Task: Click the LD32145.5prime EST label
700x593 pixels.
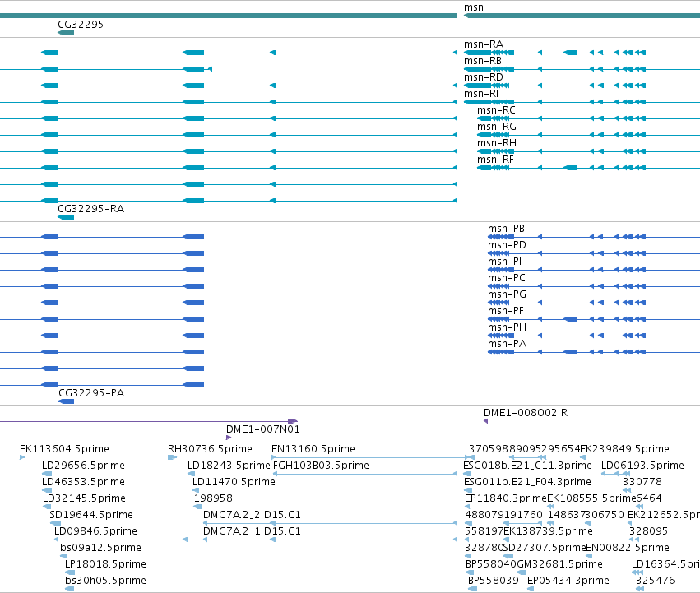Action: [85, 498]
